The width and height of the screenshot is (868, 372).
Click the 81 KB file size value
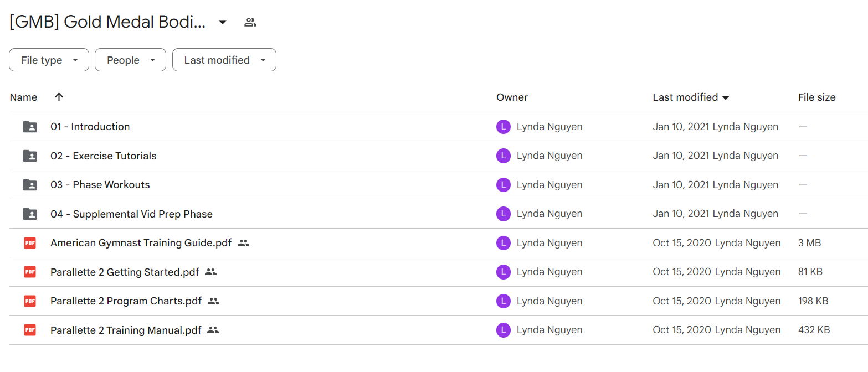click(810, 272)
